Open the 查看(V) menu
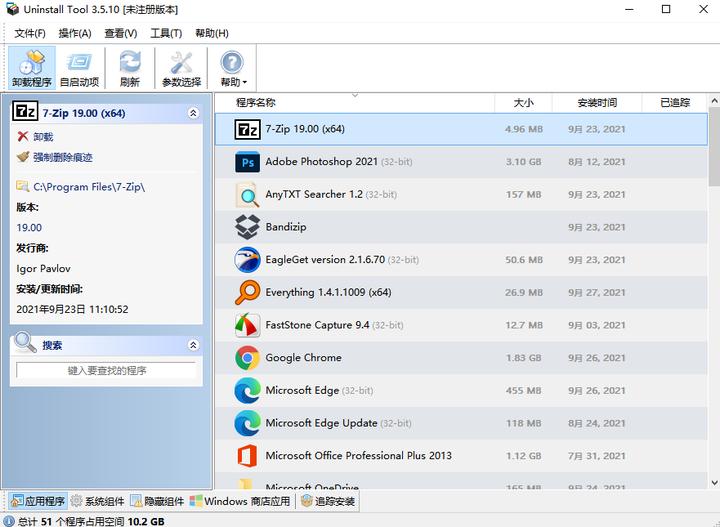The width and height of the screenshot is (720, 527). (121, 33)
